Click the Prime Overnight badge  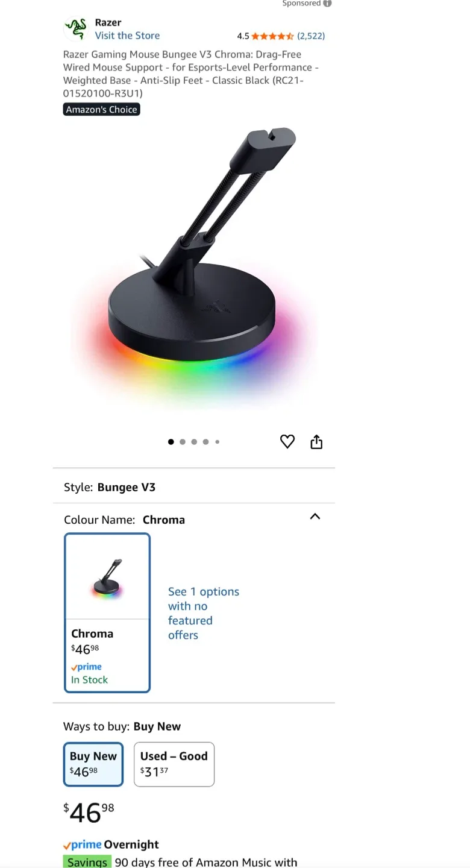tap(111, 844)
